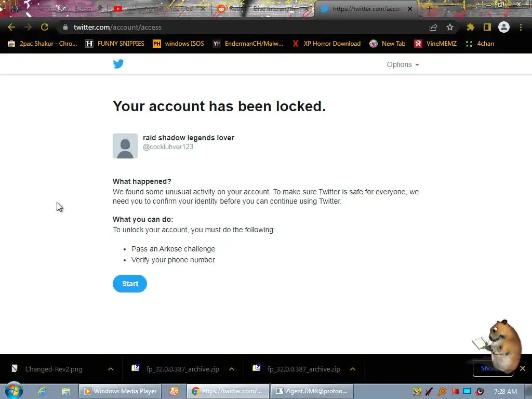
Task: Click the Twitter bird logo
Action: point(118,64)
